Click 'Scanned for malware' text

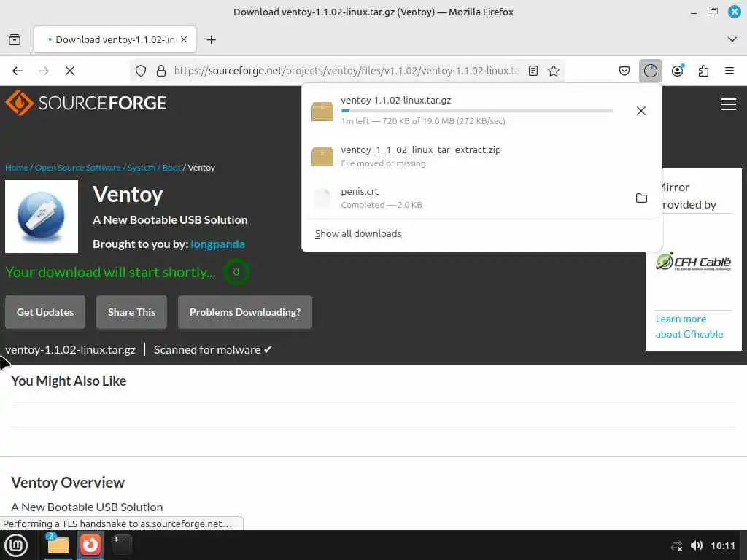[x=212, y=349]
